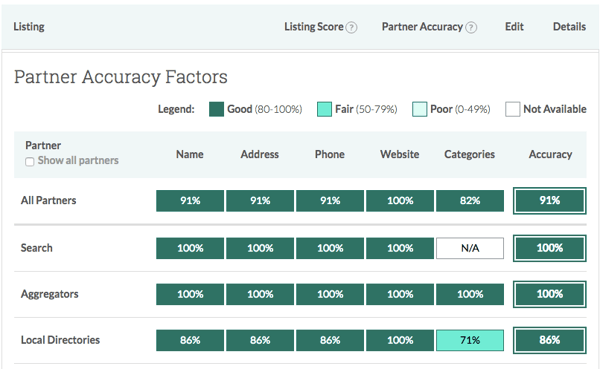
Task: Click All Partners Categories 82% cell
Action: point(470,201)
